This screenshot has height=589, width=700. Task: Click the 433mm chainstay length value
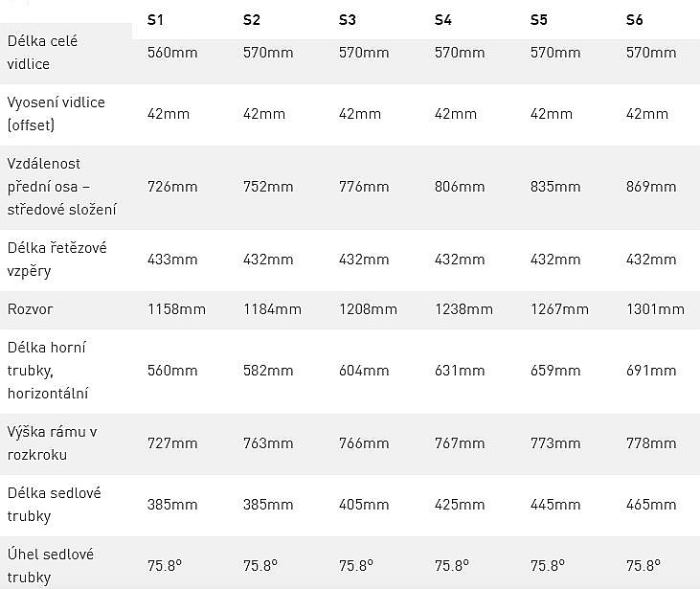(172, 260)
